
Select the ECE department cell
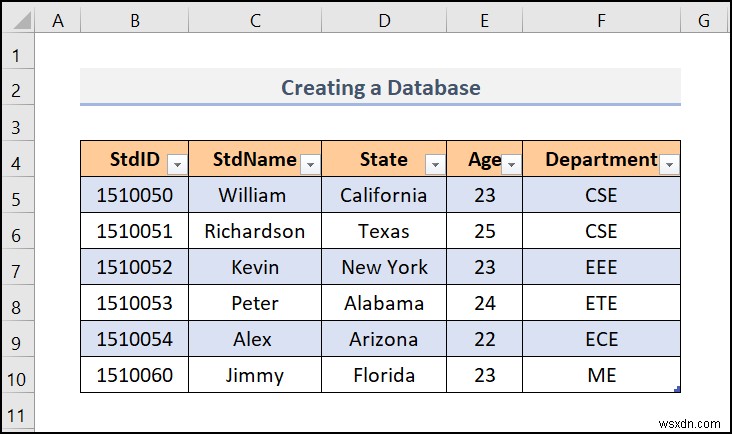point(601,340)
